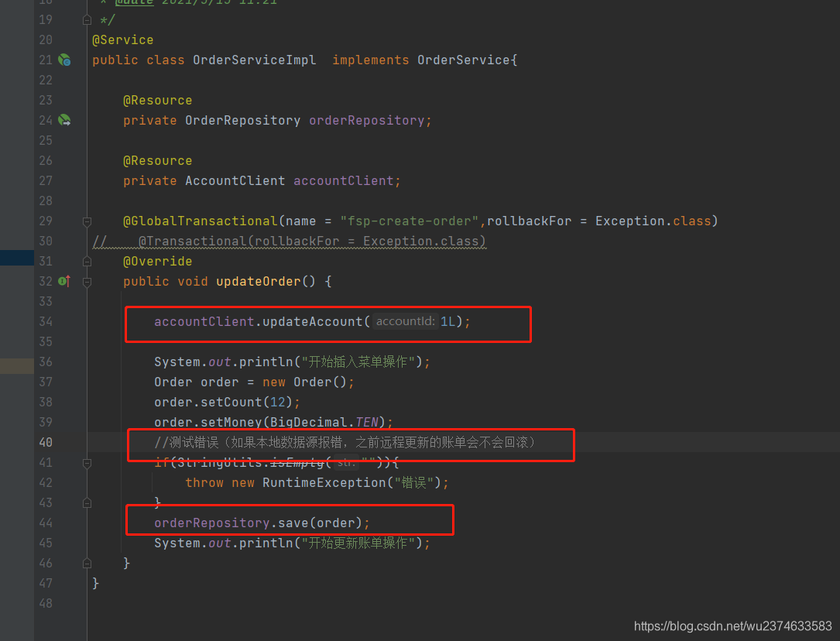
Task: Click line number 22 in the gutter
Action: [x=46, y=81]
